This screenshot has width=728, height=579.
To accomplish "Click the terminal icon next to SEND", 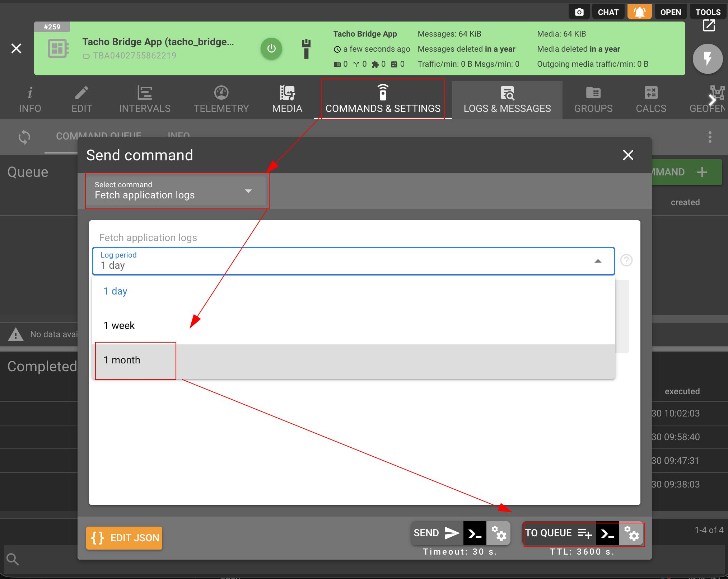I will click(475, 533).
